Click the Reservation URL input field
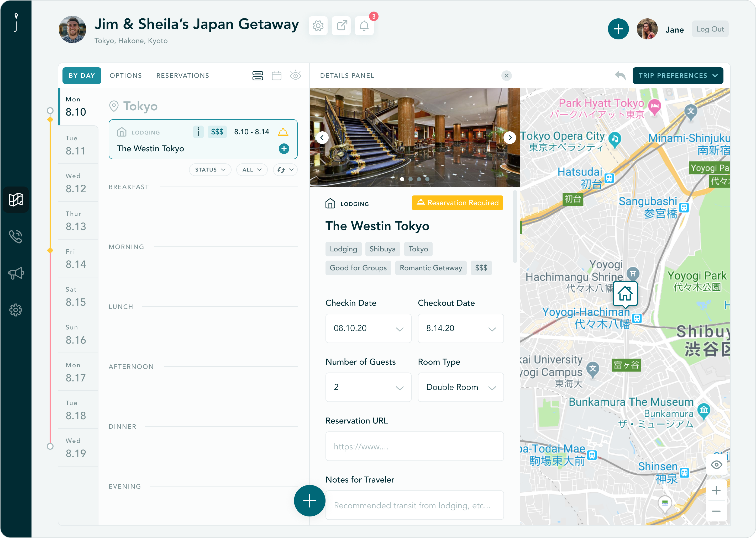 (x=414, y=446)
